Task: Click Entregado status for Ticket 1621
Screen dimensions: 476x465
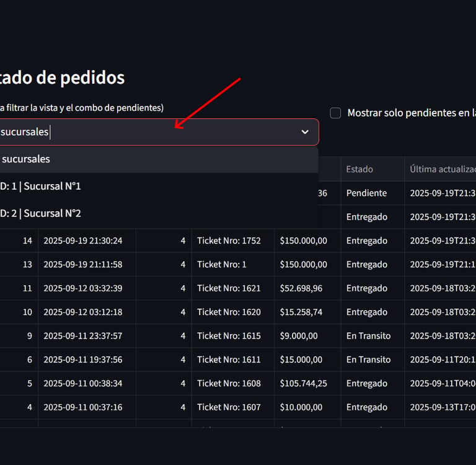Action: click(372, 288)
